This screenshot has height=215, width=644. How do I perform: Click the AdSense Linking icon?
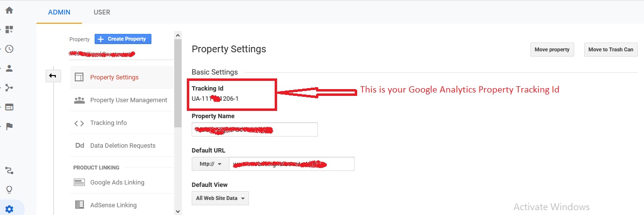tap(79, 205)
